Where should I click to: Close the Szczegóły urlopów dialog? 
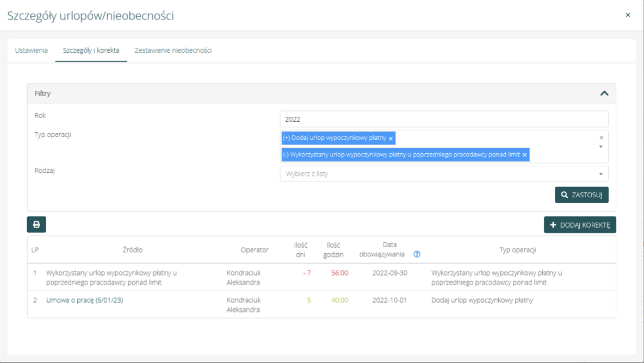coord(628,15)
